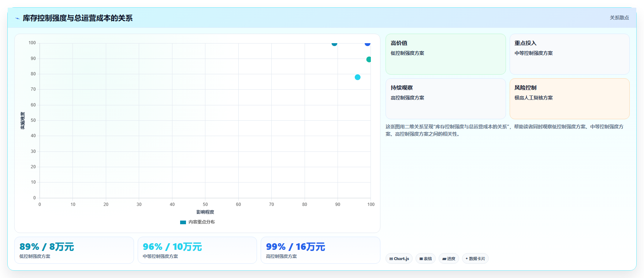Click the lightning icon beside the chart title

(x=17, y=18)
